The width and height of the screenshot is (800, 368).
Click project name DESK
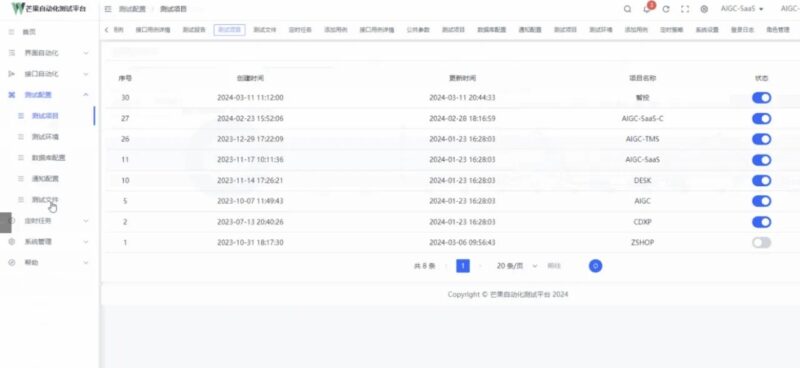click(642, 180)
